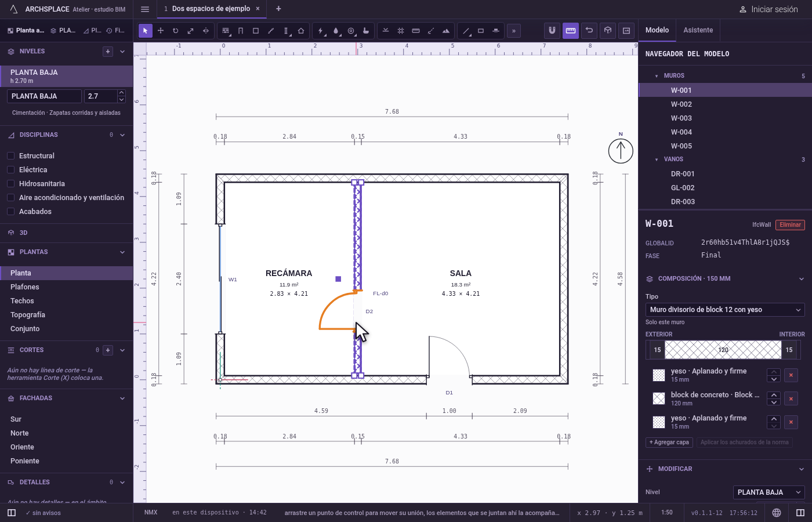Open the hamburger menu
This screenshot has width=812, height=522.
[145, 9]
